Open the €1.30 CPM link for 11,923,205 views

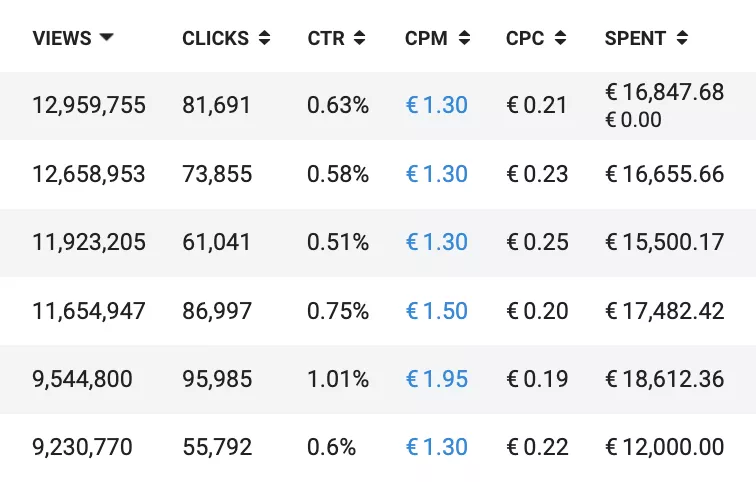[x=437, y=242]
